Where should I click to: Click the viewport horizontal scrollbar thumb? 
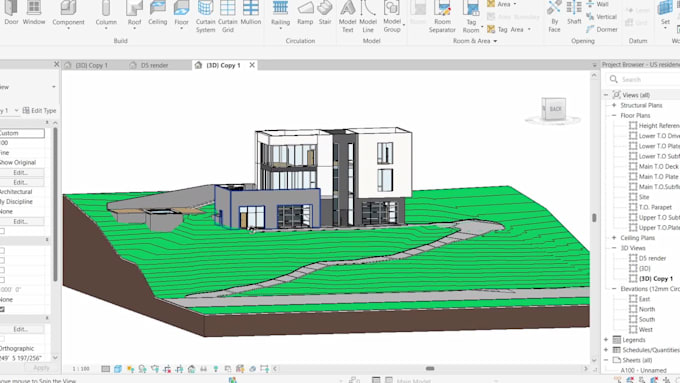coord(430,369)
